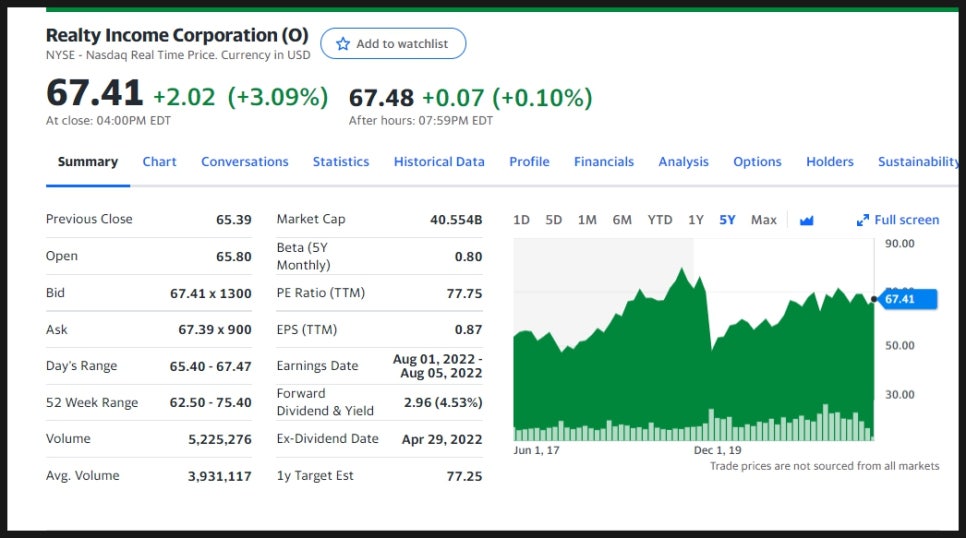966x538 pixels.
Task: Click the EPS (TTM) value 0.87
Action: 468,330
